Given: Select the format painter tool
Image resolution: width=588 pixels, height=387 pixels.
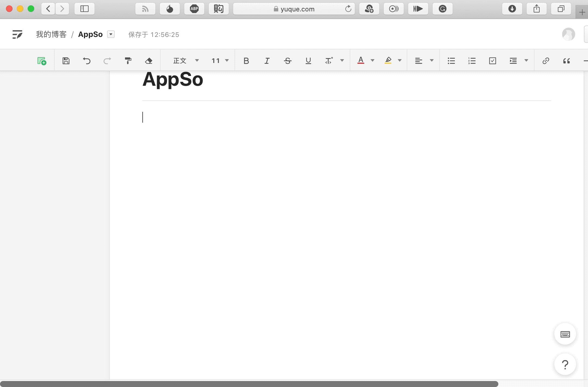Looking at the screenshot, I should 128,61.
